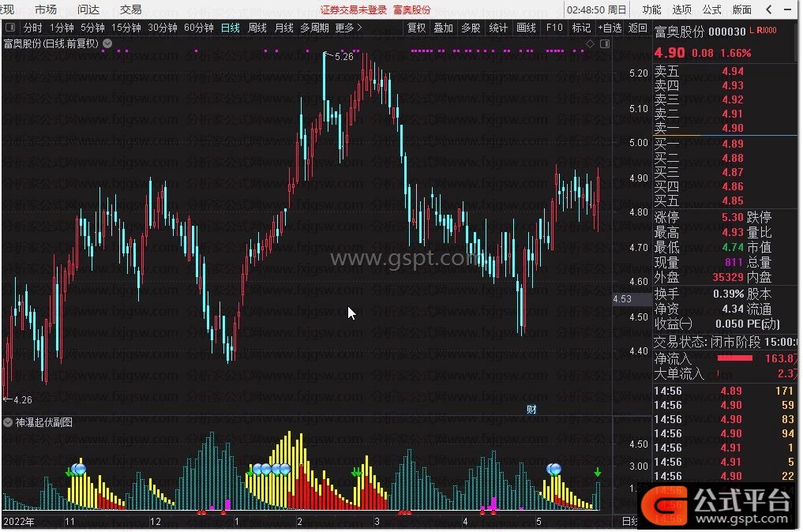
Task: Open the 市场 menu
Action: [46, 9]
